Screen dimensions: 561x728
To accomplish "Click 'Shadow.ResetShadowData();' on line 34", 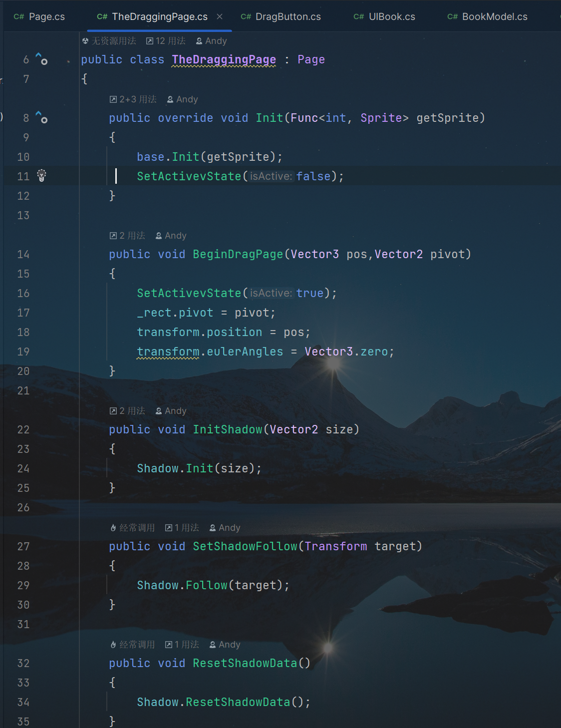I will coord(224,702).
